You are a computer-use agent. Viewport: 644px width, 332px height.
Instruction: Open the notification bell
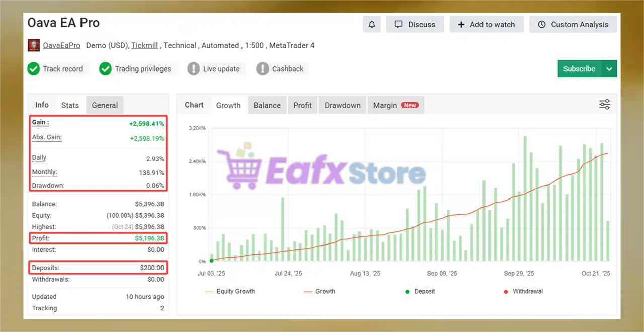coord(372,24)
